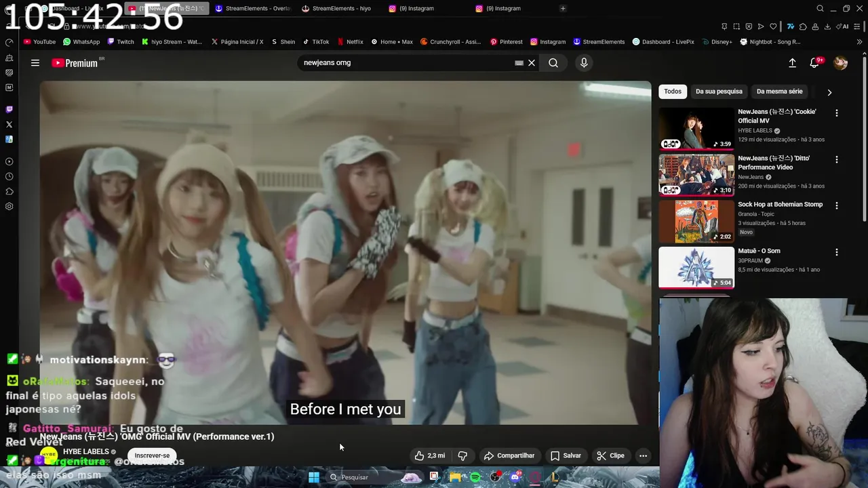
Task: Open the TikTok bookmark
Action: (317, 41)
